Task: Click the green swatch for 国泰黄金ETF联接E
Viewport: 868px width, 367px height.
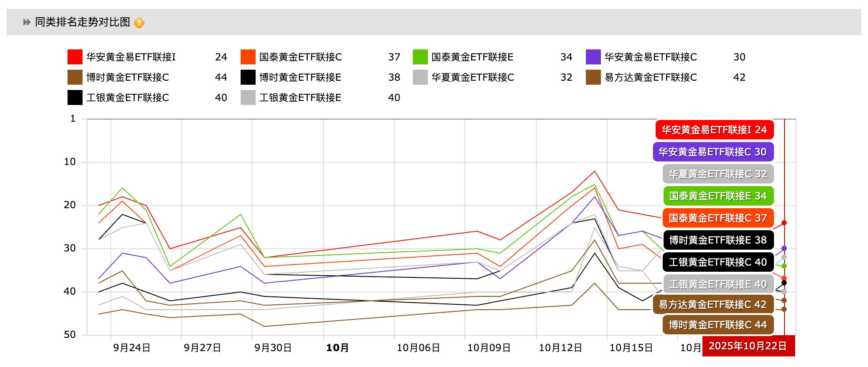Action: (x=420, y=57)
